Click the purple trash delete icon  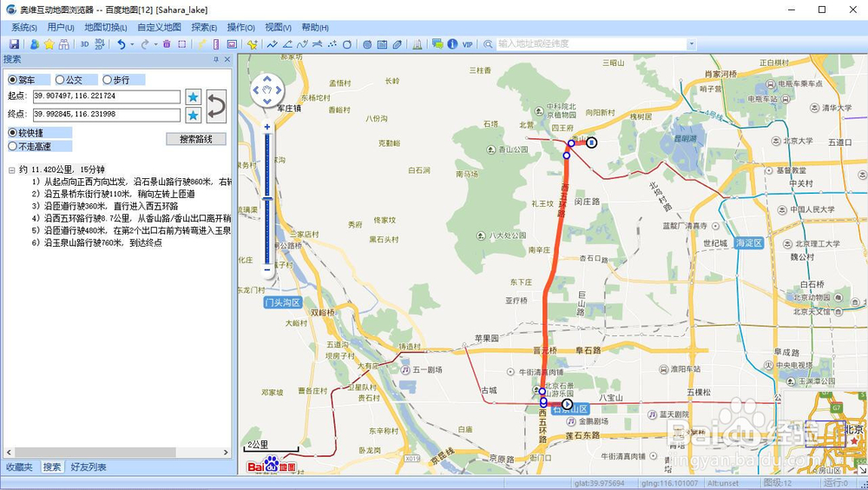[167, 44]
